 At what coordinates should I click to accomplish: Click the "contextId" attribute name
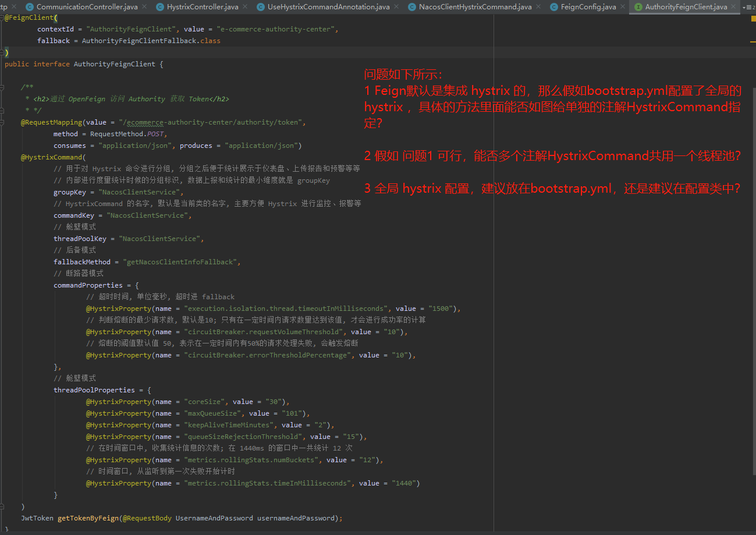55,29
